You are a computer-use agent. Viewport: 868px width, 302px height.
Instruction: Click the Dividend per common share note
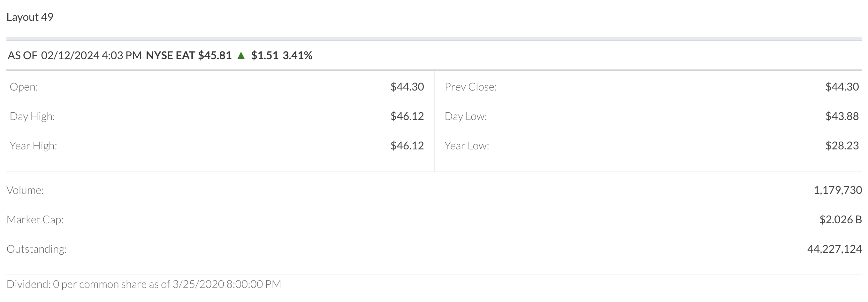(143, 284)
